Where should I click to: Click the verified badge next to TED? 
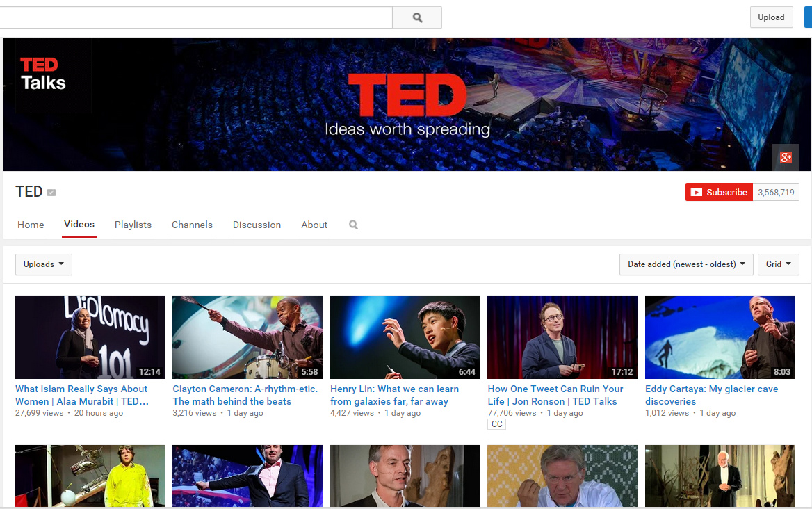[51, 193]
